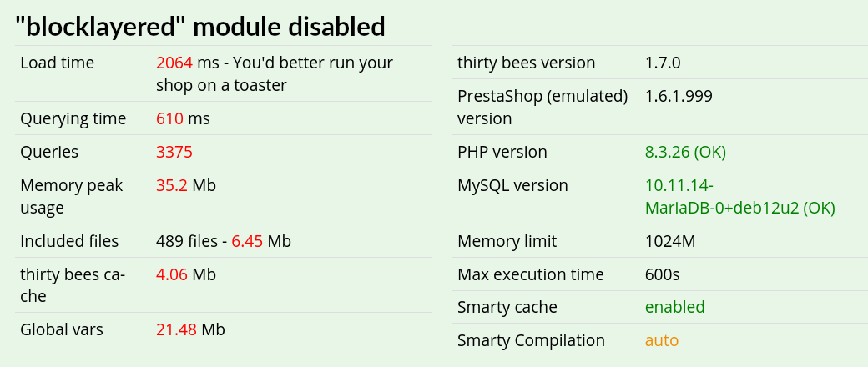Click the Memory peak usage label
The width and height of the screenshot is (868, 367).
point(72,197)
